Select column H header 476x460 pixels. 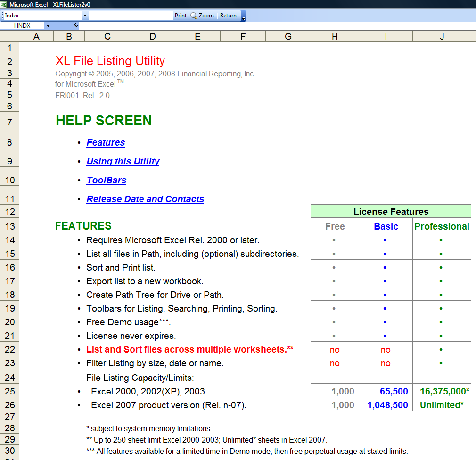tap(335, 36)
